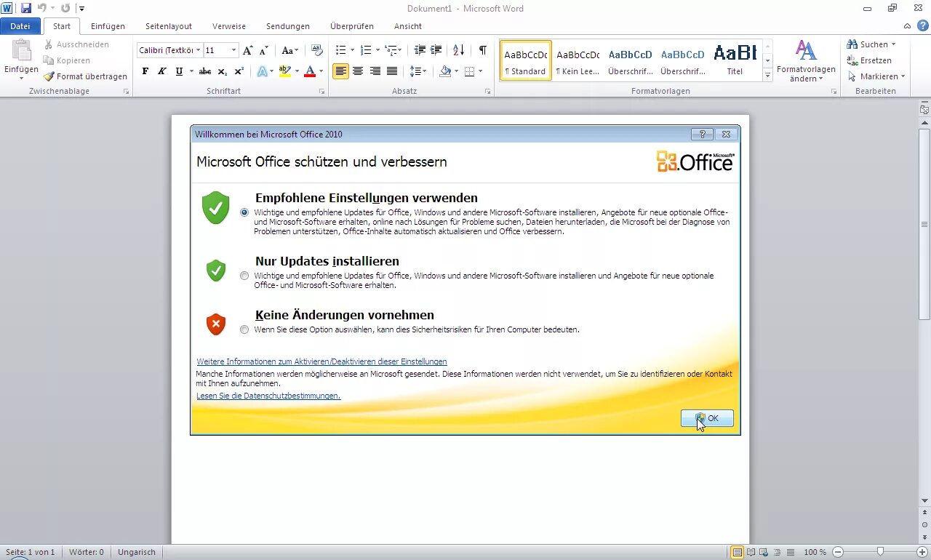Viewport: 931px width, 560px height.
Task: Click the grow font size icon
Action: [248, 50]
